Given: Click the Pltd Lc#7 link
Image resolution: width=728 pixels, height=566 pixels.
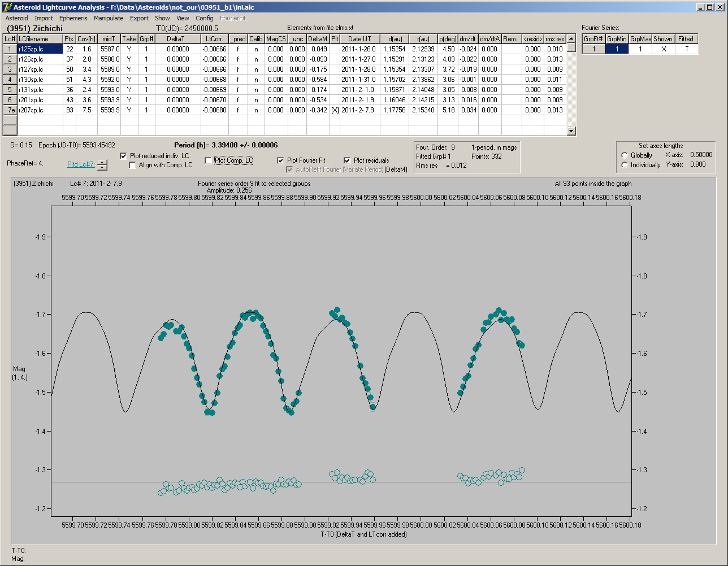Looking at the screenshot, I should [x=81, y=164].
